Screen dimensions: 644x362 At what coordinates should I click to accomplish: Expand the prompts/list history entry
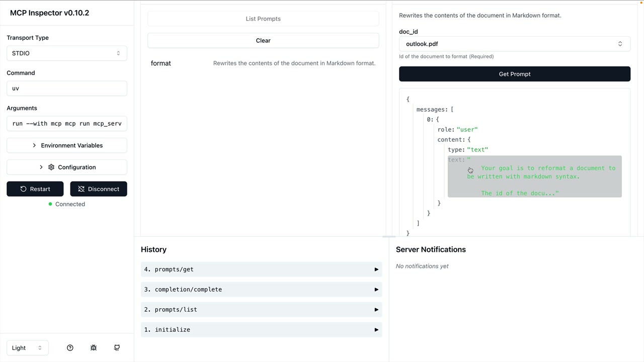tap(261, 310)
